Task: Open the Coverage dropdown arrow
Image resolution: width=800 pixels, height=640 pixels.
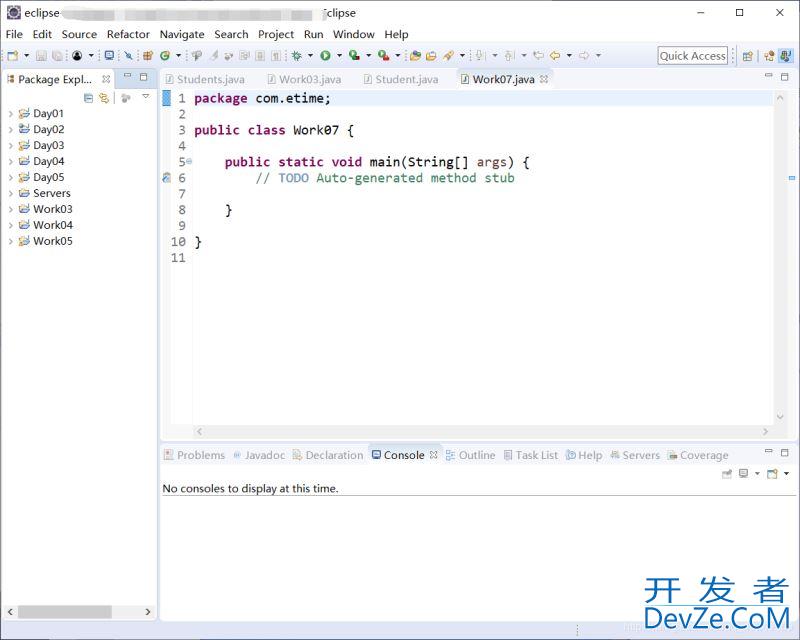Action: click(x=368, y=56)
